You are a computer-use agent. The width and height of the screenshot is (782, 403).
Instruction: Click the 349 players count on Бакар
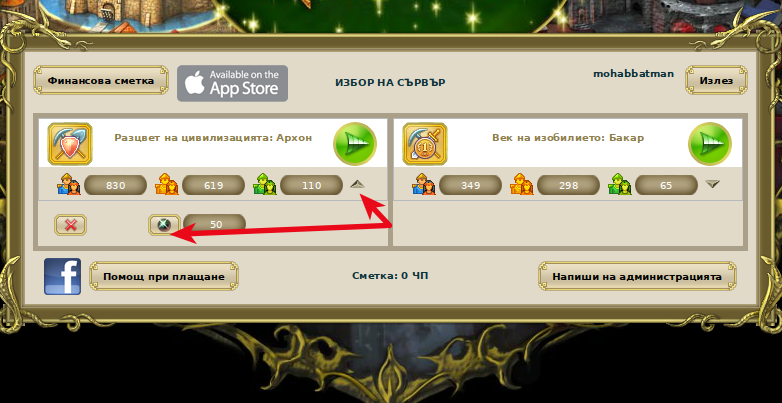[470, 185]
